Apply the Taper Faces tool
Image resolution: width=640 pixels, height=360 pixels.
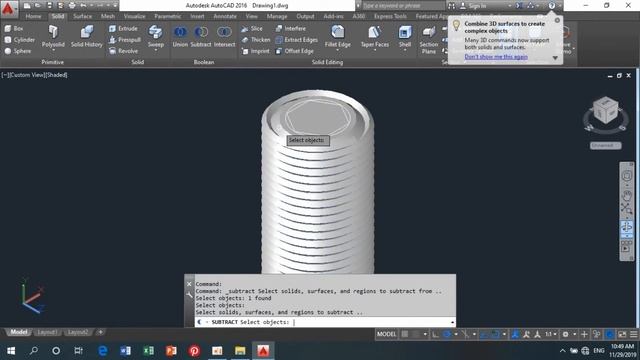coord(375,35)
